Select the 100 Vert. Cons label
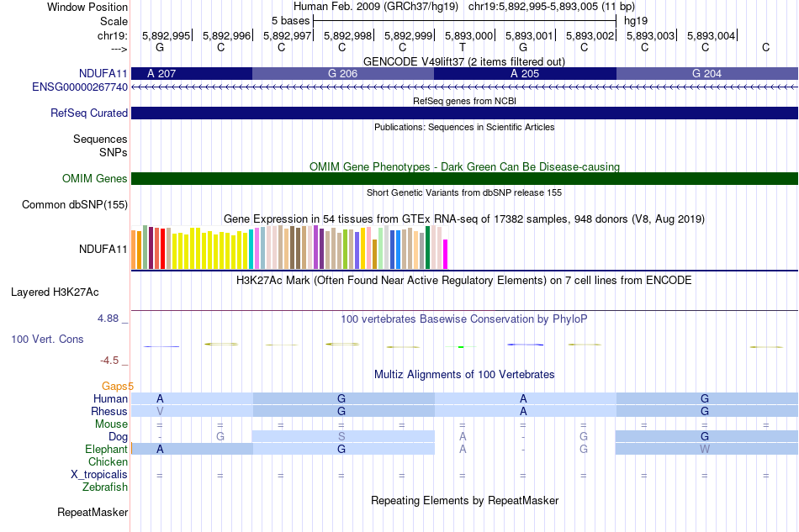This screenshot has height=532, width=799. click(x=47, y=339)
